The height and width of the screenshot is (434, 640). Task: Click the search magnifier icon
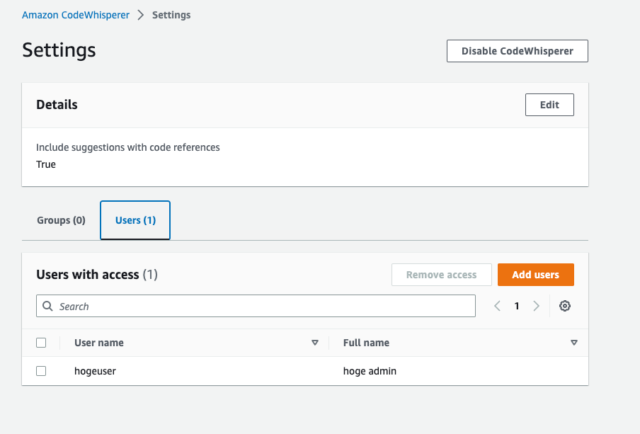pos(48,306)
